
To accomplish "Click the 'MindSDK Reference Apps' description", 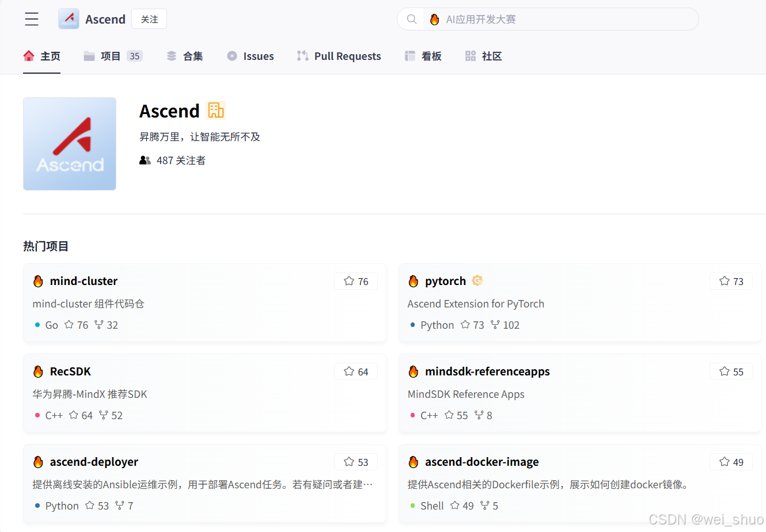I will pos(466,394).
